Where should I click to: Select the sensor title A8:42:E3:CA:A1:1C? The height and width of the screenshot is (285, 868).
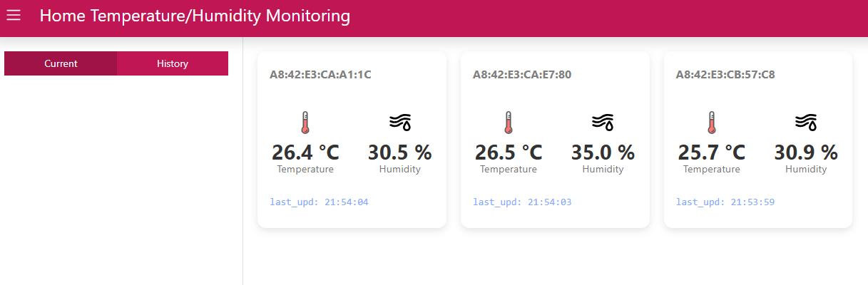click(x=320, y=74)
